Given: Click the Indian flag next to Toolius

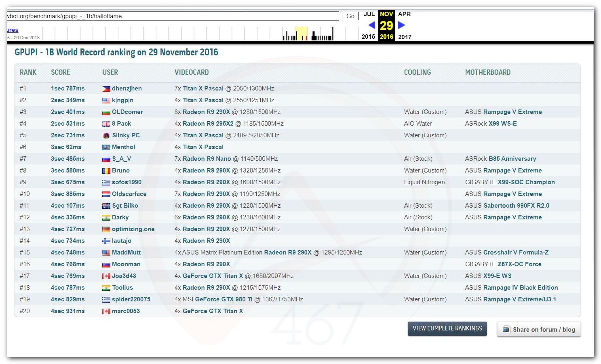Looking at the screenshot, I should (106, 288).
